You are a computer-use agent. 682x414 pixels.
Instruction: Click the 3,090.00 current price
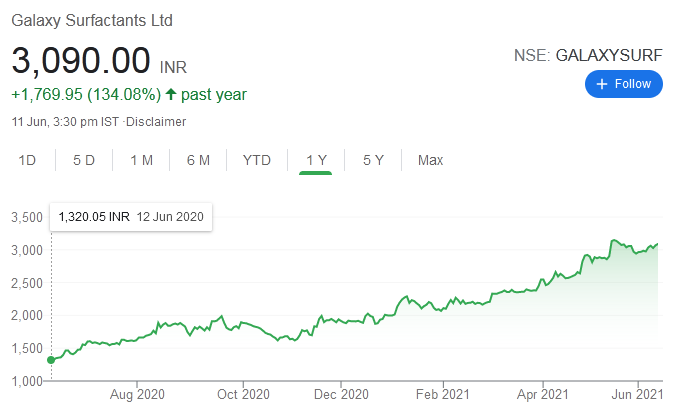(x=81, y=60)
